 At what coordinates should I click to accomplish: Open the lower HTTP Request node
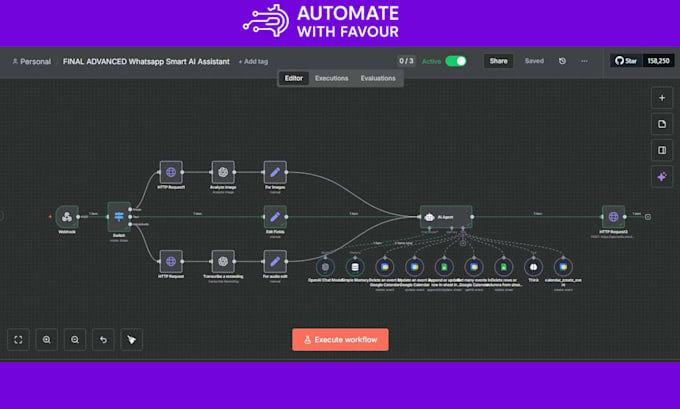(171, 261)
